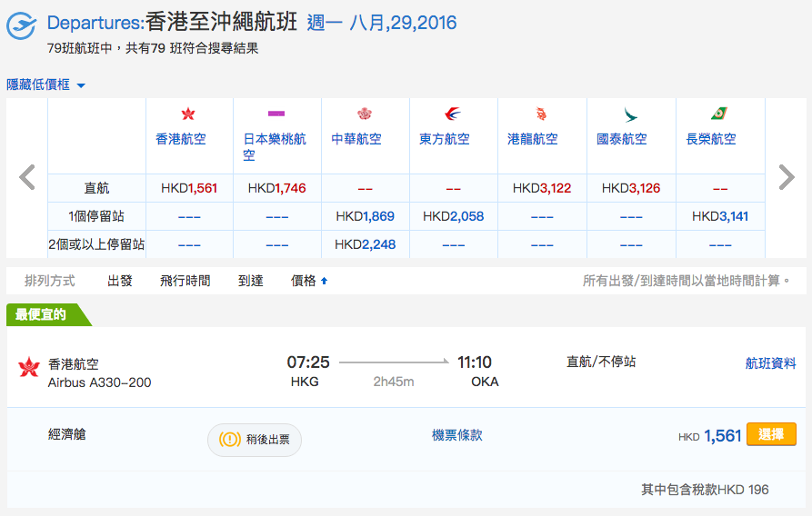The width and height of the screenshot is (812, 516).
Task: Sort results by 飛行時間 flight duration
Action: (x=185, y=281)
